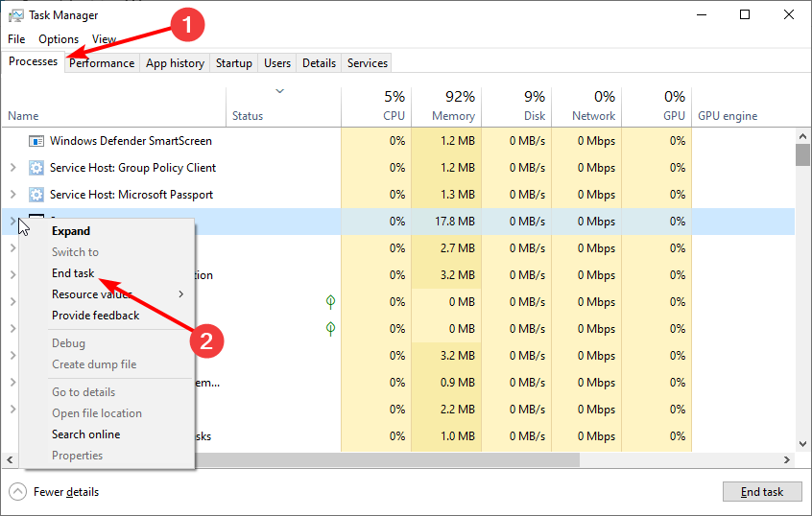Choose End task from the context menu
This screenshot has width=812, height=516.
[73, 273]
